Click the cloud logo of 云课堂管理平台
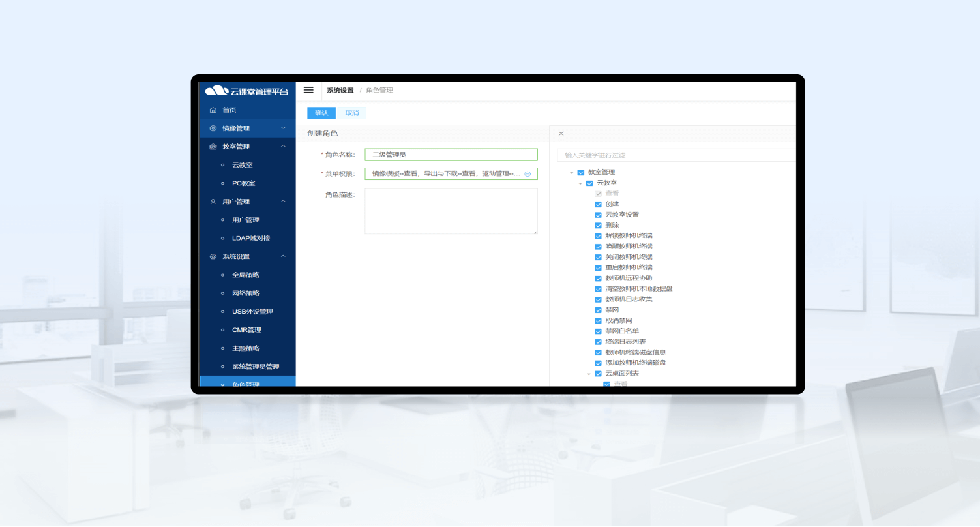Viewport: 980px width, 527px height. 216,91
